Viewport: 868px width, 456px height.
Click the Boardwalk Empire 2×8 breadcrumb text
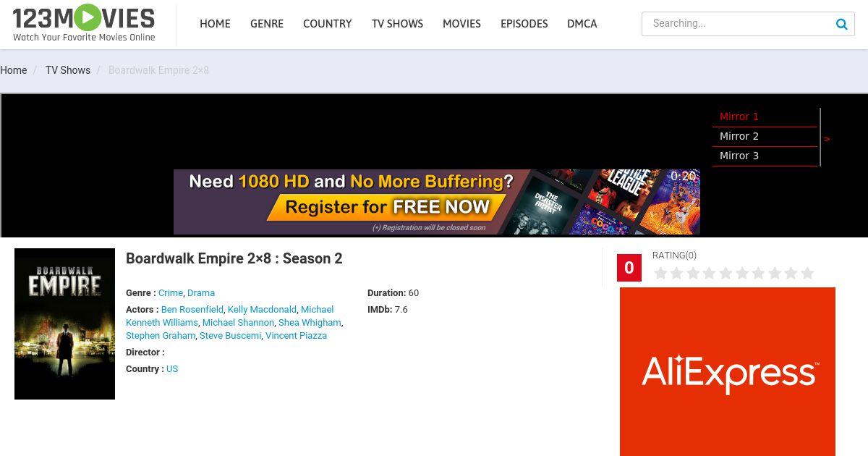158,70
